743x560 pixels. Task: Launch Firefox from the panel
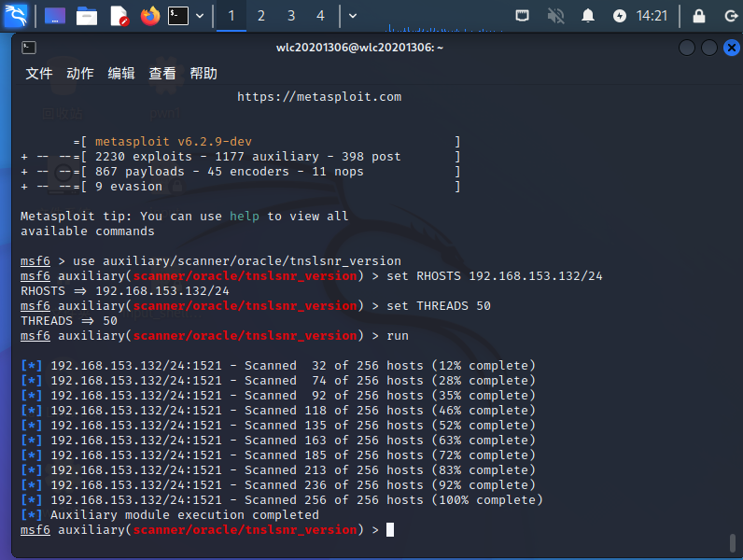[x=150, y=16]
